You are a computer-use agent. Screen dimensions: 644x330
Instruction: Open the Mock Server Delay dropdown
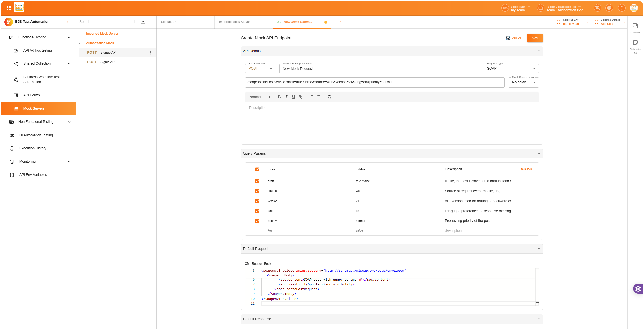(x=524, y=82)
